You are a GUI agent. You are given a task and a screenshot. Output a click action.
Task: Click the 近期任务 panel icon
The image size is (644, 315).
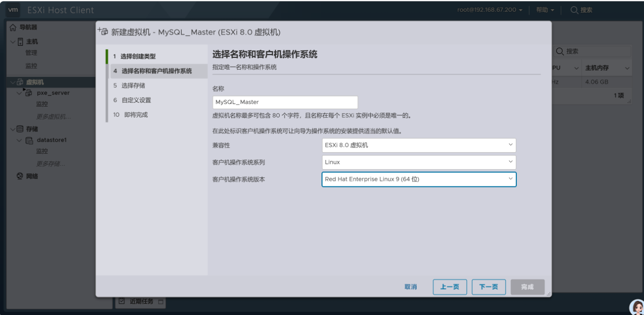(123, 301)
